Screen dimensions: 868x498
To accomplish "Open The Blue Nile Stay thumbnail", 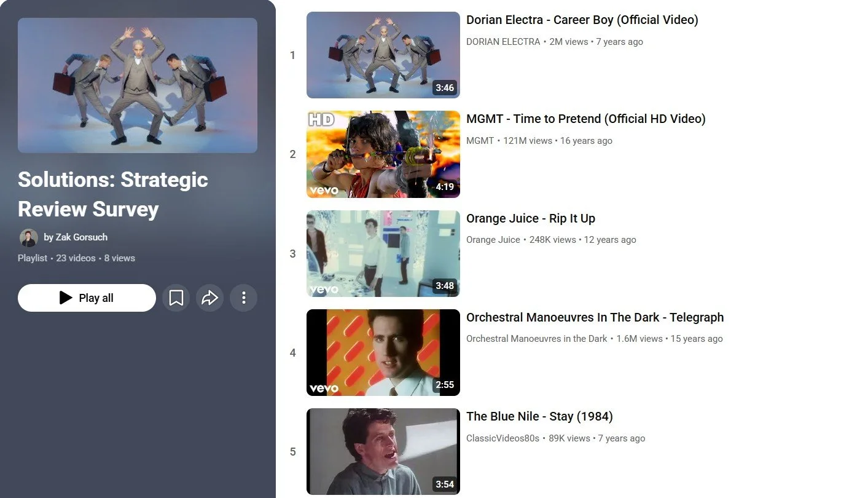I will click(x=383, y=452).
